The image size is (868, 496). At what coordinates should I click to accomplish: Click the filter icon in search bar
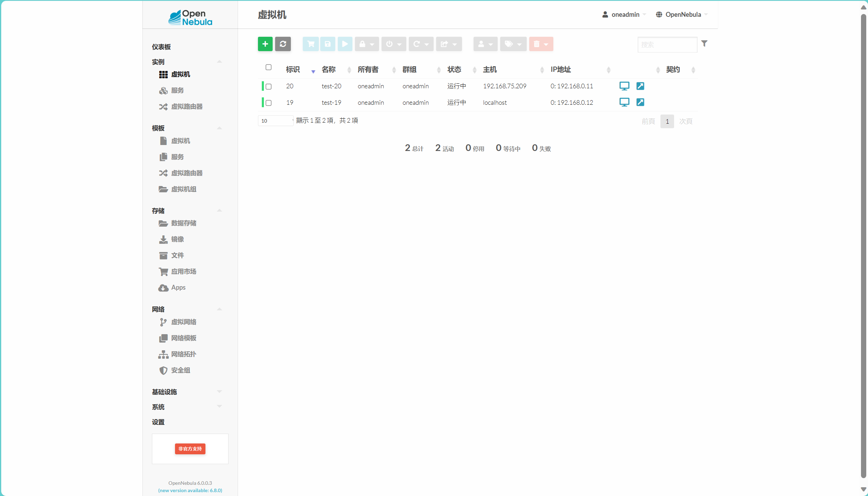point(704,43)
